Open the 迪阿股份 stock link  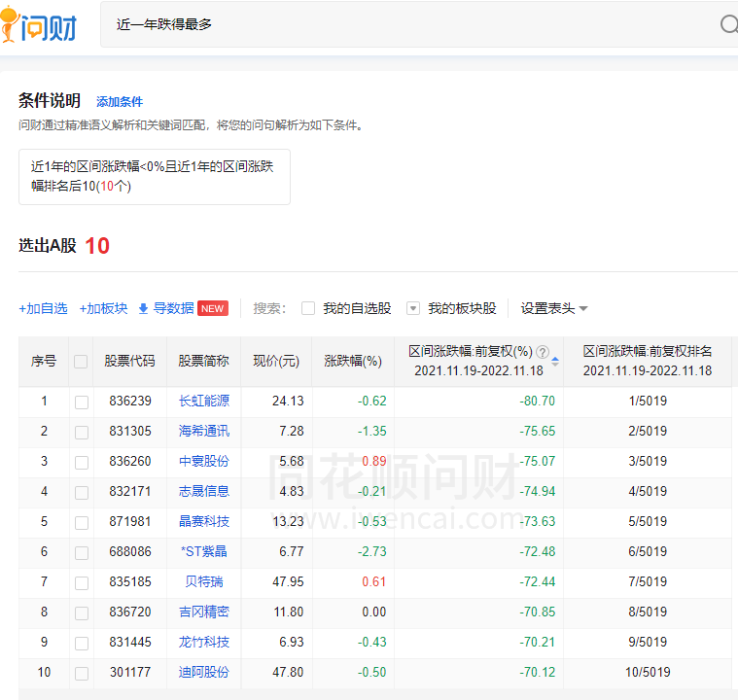[x=204, y=672]
